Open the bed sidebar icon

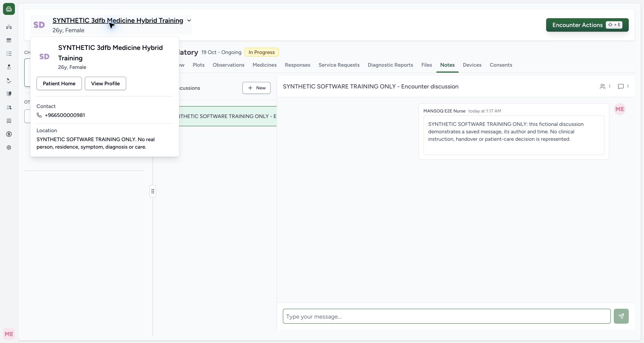[9, 121]
